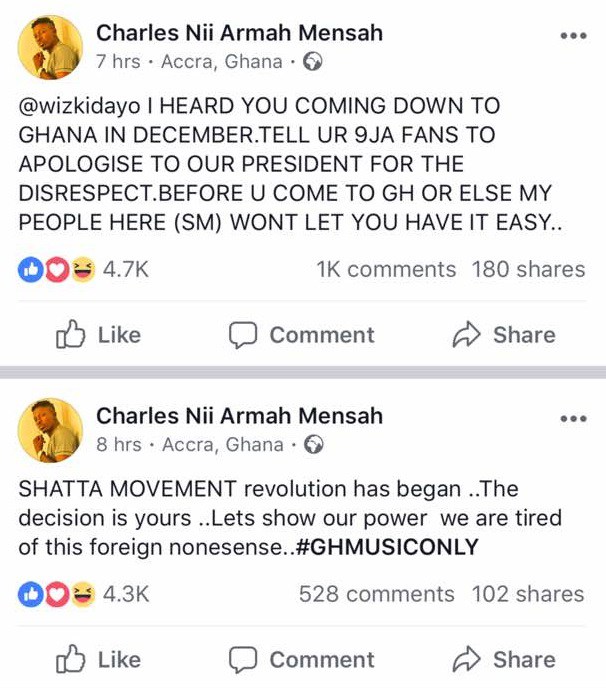Click the first post's profile picture

click(50, 47)
